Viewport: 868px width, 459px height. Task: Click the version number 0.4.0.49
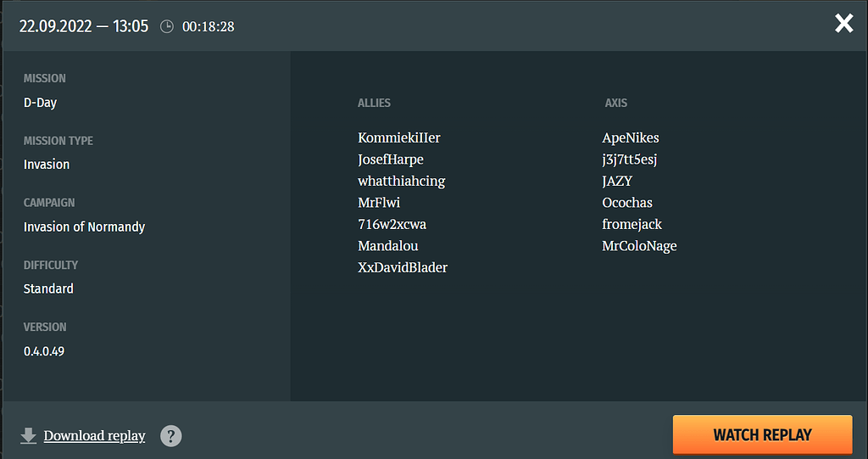(x=44, y=350)
